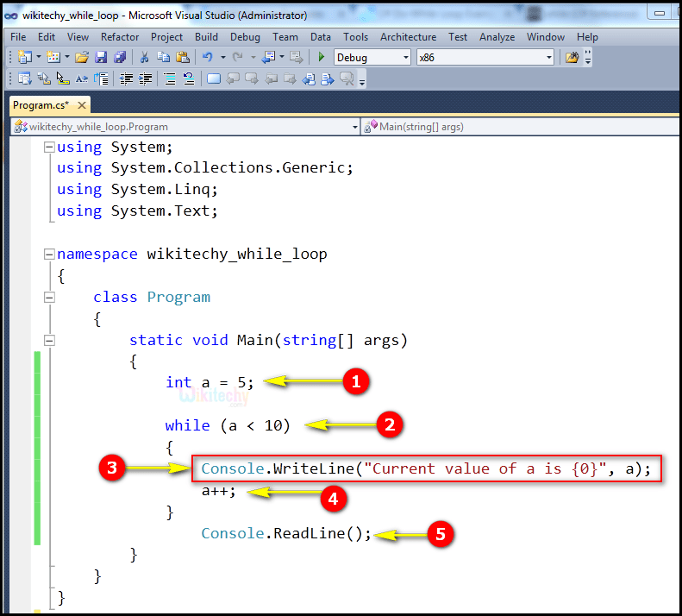Open the Edit menu
Viewport: 682px width, 616px height.
click(x=47, y=37)
